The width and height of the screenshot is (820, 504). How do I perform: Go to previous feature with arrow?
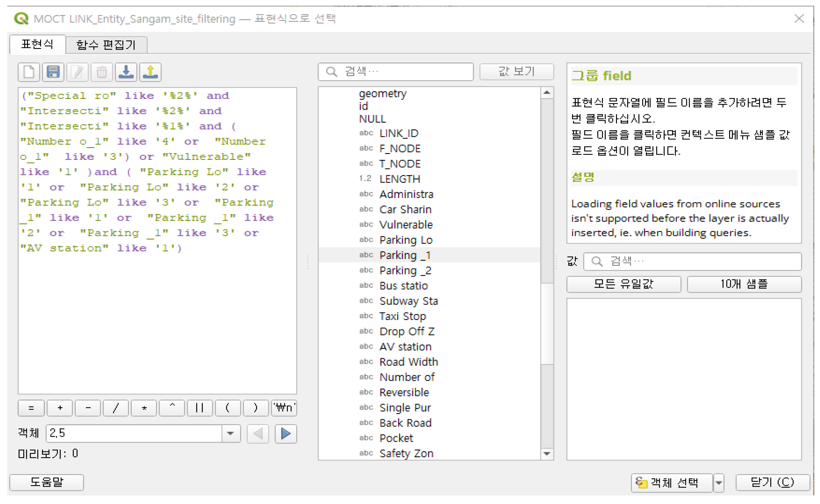coord(258,434)
